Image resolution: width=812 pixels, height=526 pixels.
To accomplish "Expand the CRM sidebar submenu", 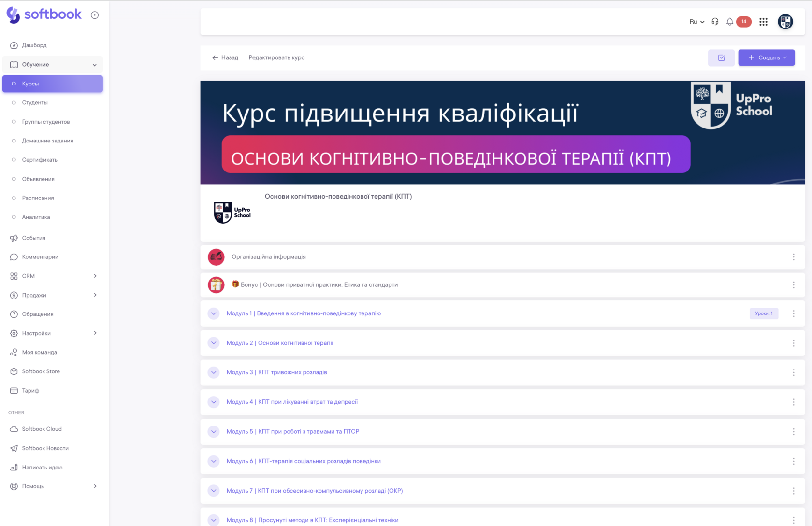I will coord(95,276).
